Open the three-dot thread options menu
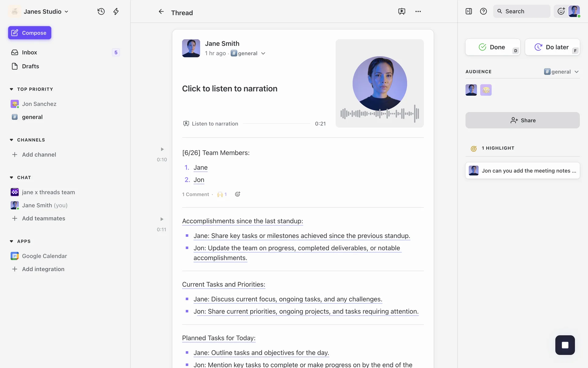The height and width of the screenshot is (368, 588). tap(418, 12)
